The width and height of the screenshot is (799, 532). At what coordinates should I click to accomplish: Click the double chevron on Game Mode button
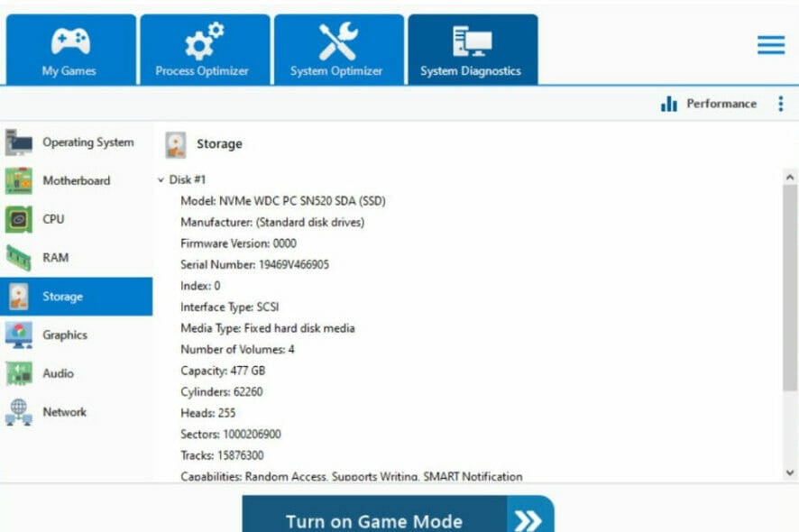pyautogui.click(x=528, y=521)
